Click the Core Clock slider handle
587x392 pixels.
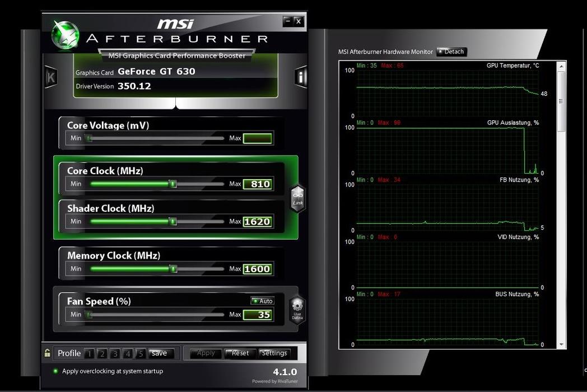(173, 184)
